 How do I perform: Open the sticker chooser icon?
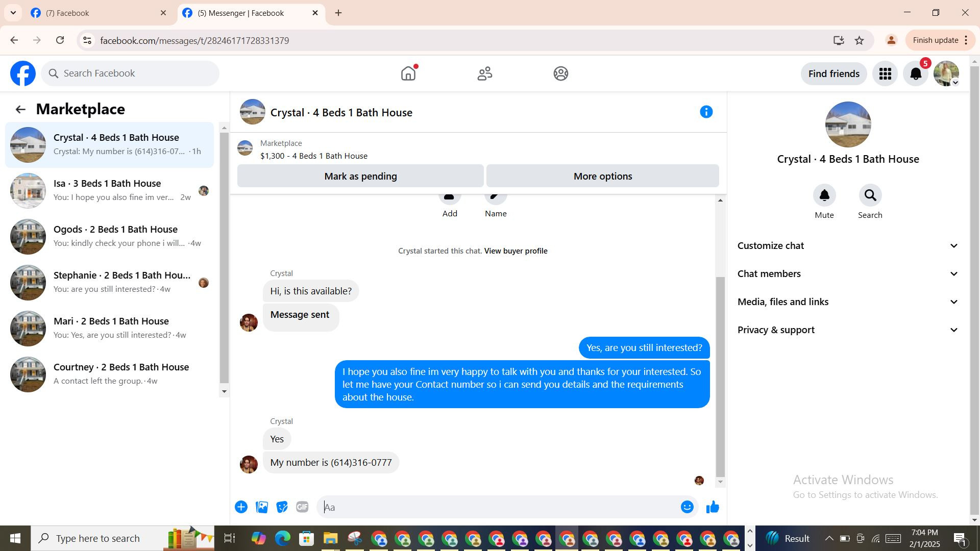click(282, 507)
